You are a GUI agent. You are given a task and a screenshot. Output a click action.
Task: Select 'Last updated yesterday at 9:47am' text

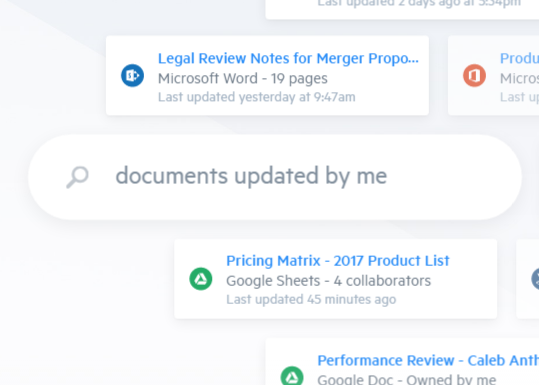(256, 97)
